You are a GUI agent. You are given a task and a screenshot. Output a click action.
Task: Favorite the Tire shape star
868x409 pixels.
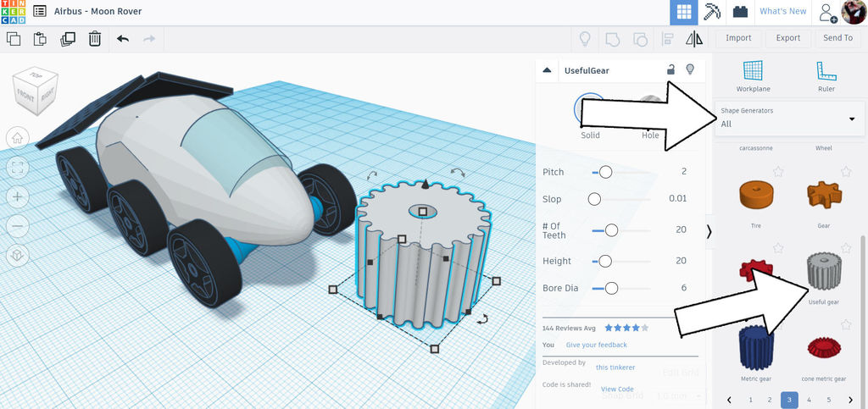[778, 172]
